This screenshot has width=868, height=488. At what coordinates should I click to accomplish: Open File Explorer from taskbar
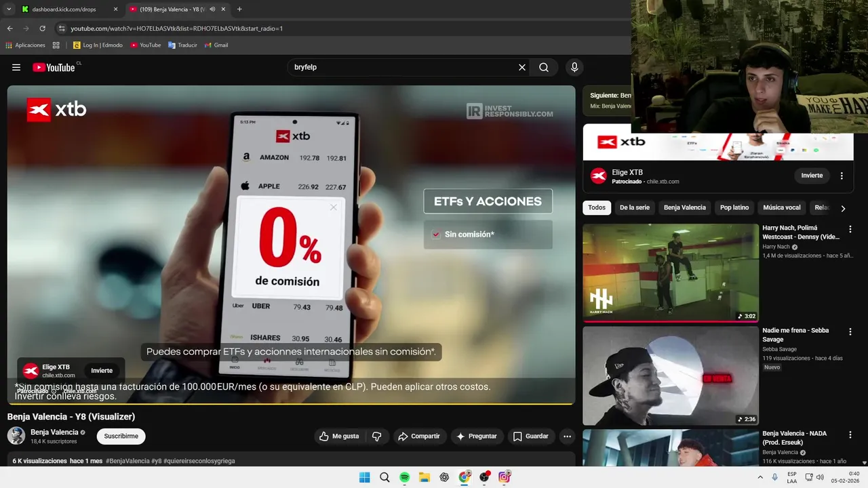point(424,477)
